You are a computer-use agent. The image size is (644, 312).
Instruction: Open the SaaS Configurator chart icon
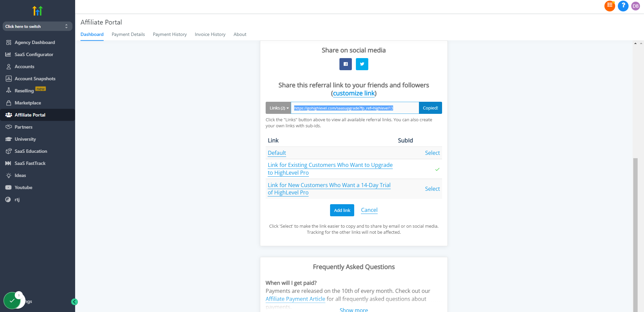8,54
